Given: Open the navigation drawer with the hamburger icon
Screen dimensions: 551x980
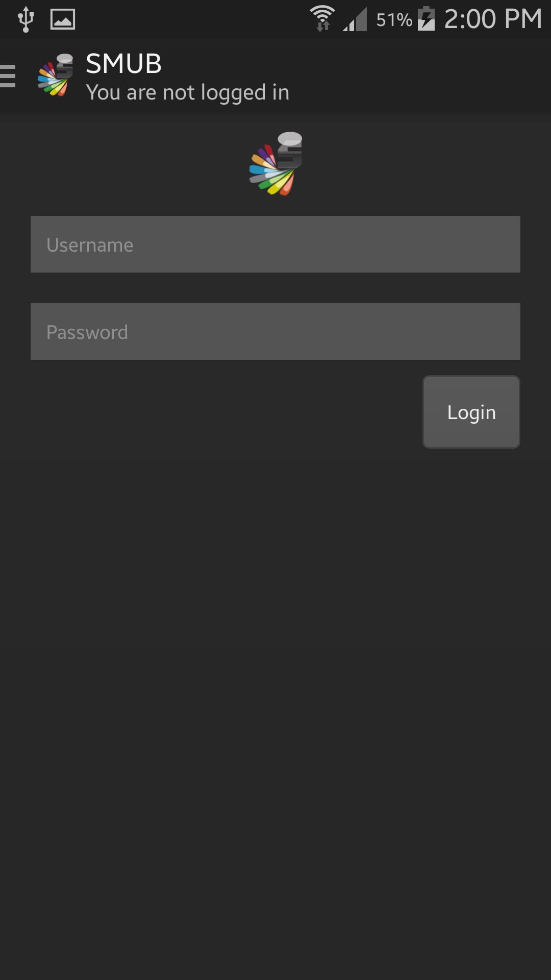Looking at the screenshot, I should pos(7,76).
